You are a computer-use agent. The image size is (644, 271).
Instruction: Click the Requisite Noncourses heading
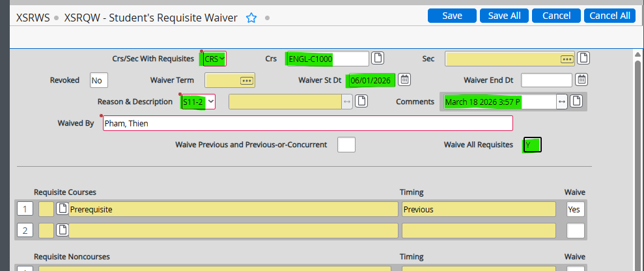[x=72, y=256]
